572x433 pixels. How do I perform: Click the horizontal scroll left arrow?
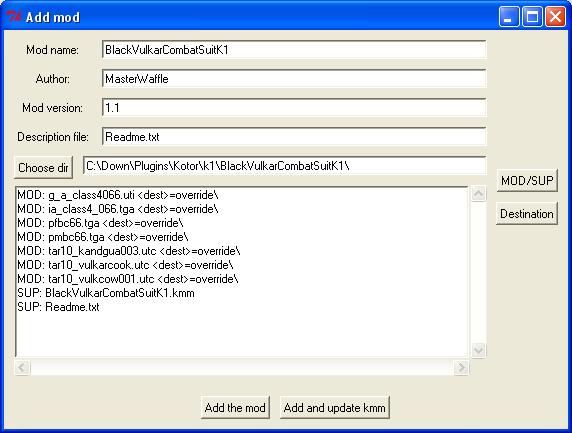click(22, 367)
